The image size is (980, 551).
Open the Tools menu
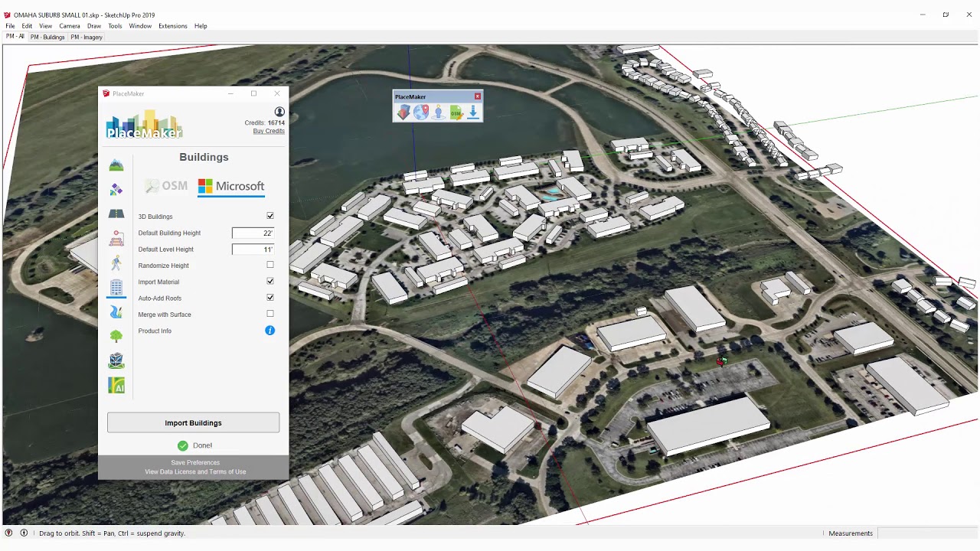tap(115, 26)
